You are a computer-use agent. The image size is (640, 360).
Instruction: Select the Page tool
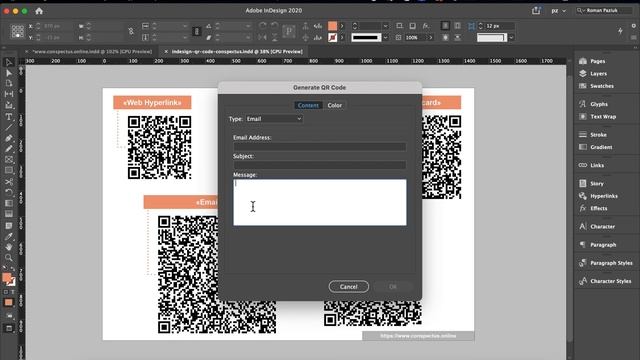[x=9, y=83]
